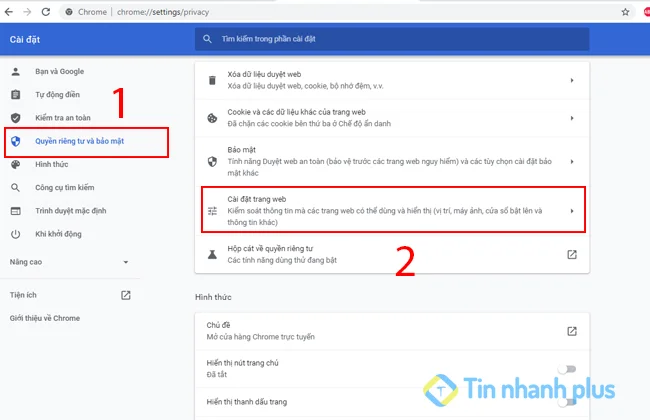Click the cookie icon in the Cookie row
The image size is (650, 420).
(212, 118)
